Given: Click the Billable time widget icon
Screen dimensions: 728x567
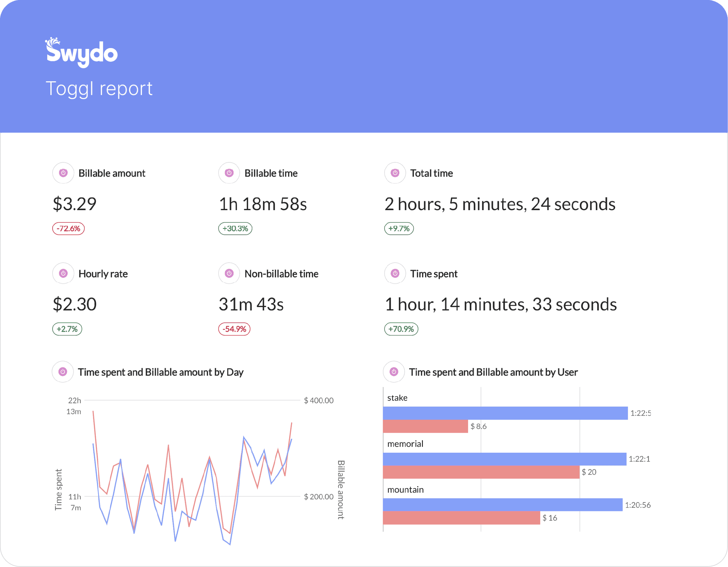Looking at the screenshot, I should (229, 173).
